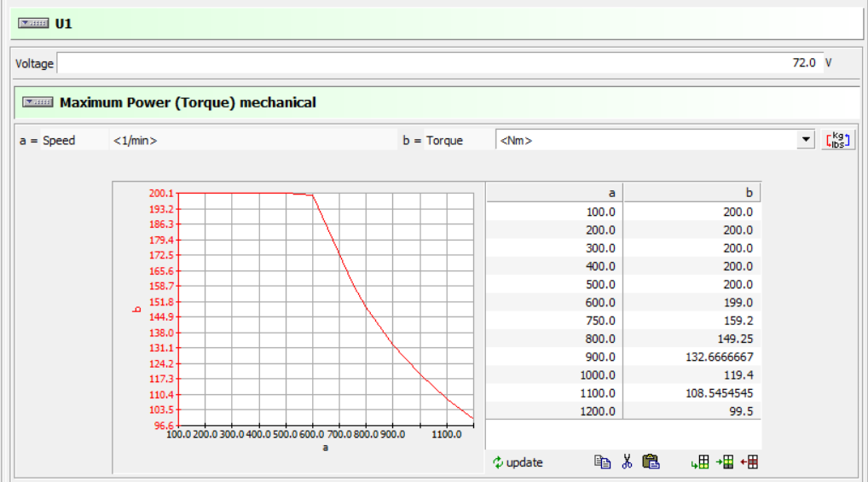
Task: Select column header a in the table
Action: tap(555, 193)
